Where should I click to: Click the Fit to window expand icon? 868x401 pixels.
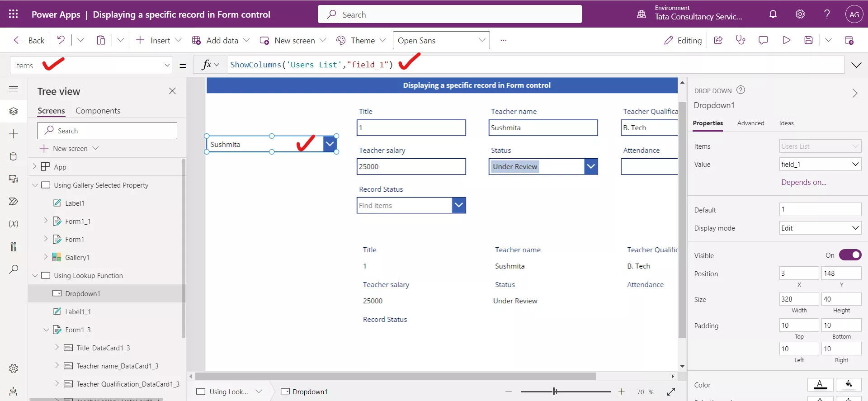click(671, 392)
